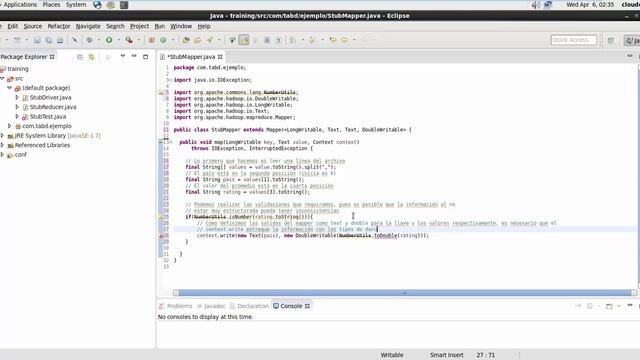Click the Open Task folder toolbar icon
The width and height of the screenshot is (640, 360).
pos(198,40)
